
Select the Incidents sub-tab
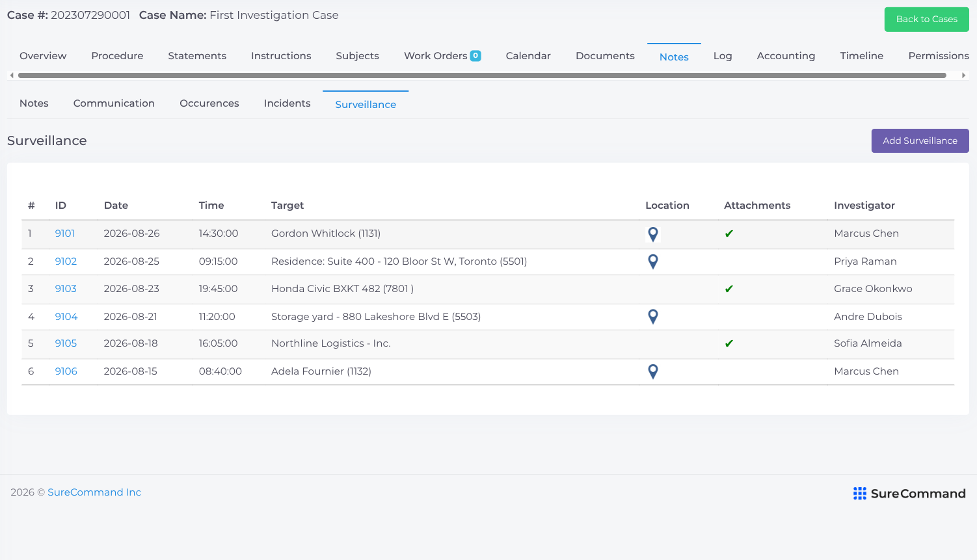pyautogui.click(x=287, y=103)
